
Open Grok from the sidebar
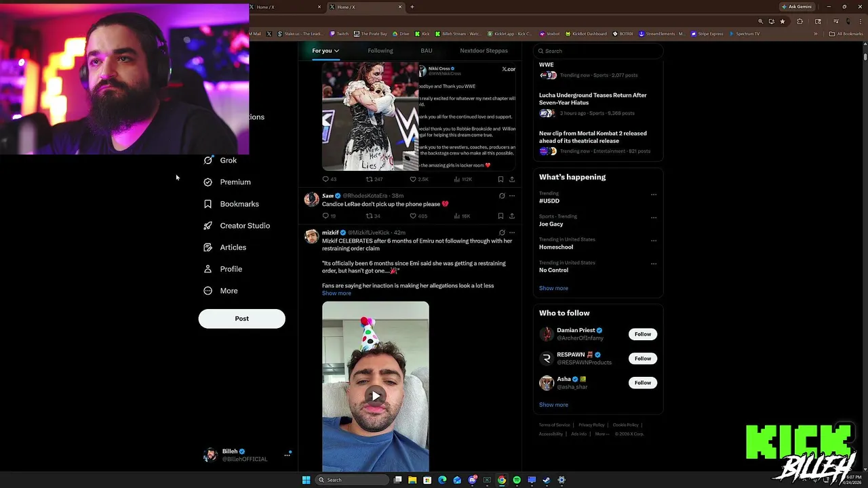click(x=220, y=161)
